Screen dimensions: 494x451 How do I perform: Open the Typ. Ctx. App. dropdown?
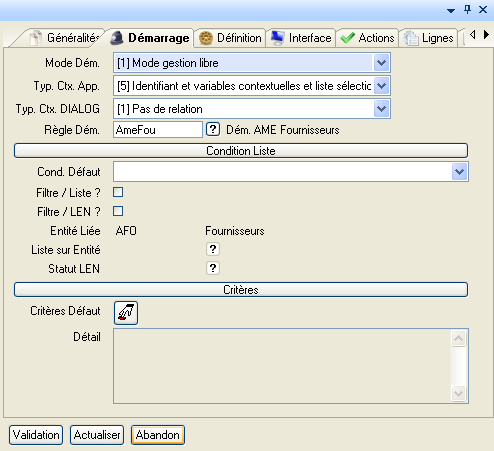click(382, 86)
